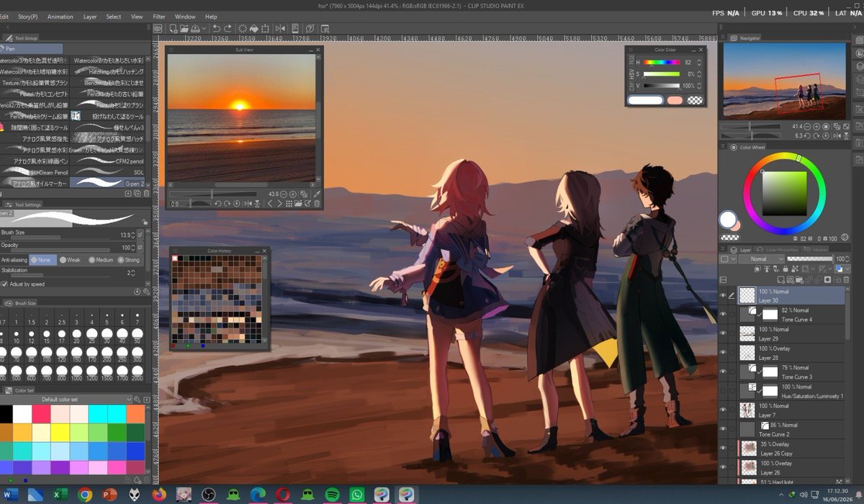Click the Clear (sparkle) icon in the command bar
Image resolution: width=864 pixels, height=504 pixels.
click(243, 28)
